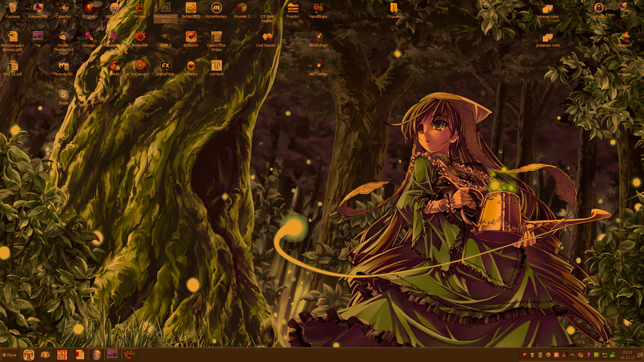Open the Photoshop CC 2017 shortcut
This screenshot has height=362, width=644.
[165, 8]
